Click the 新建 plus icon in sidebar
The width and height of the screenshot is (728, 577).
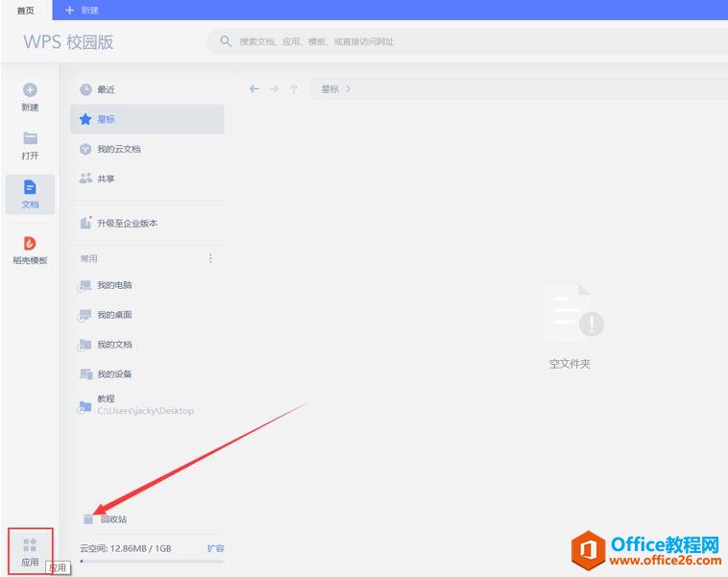[30, 90]
